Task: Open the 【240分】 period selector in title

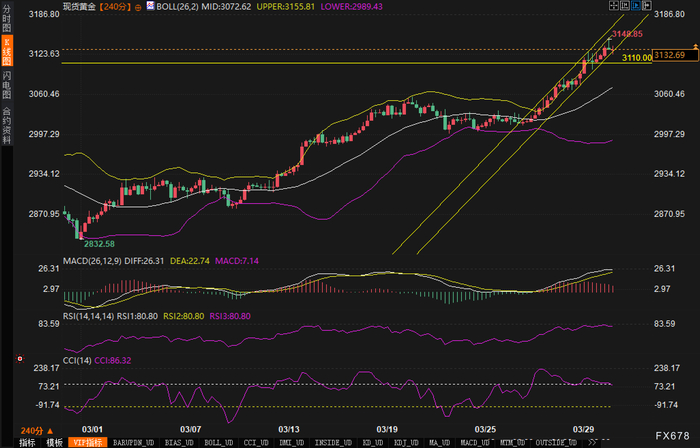Action: (x=114, y=7)
